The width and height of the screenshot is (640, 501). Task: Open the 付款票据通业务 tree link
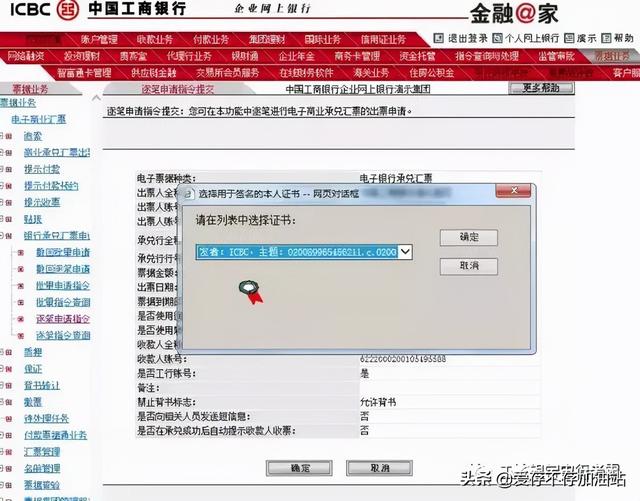(56, 435)
